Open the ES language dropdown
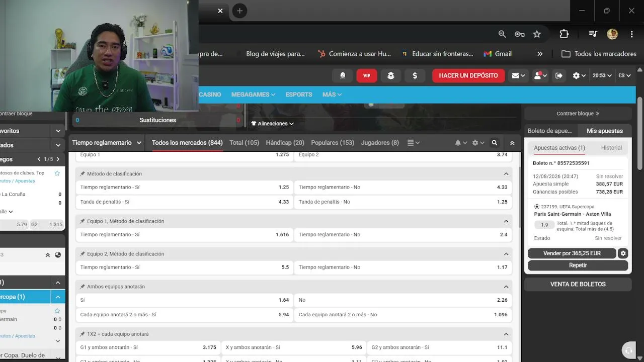644x362 pixels. pos(625,75)
